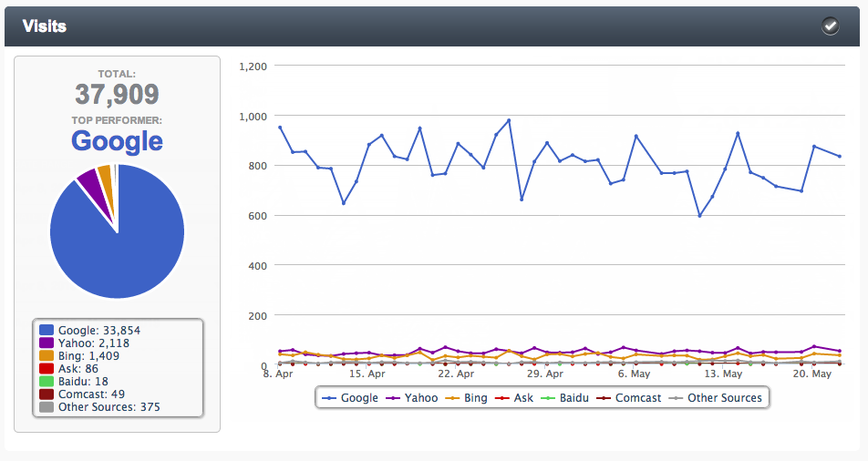Click the red Ask swatch in pie legend

pos(46,368)
